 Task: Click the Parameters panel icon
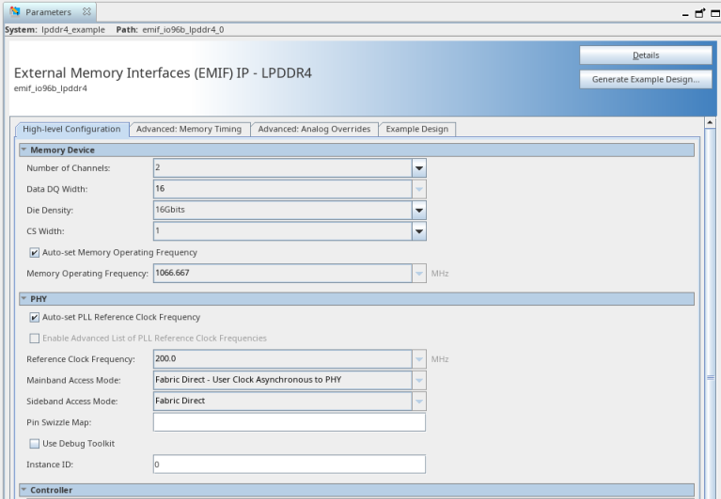[x=14, y=12]
